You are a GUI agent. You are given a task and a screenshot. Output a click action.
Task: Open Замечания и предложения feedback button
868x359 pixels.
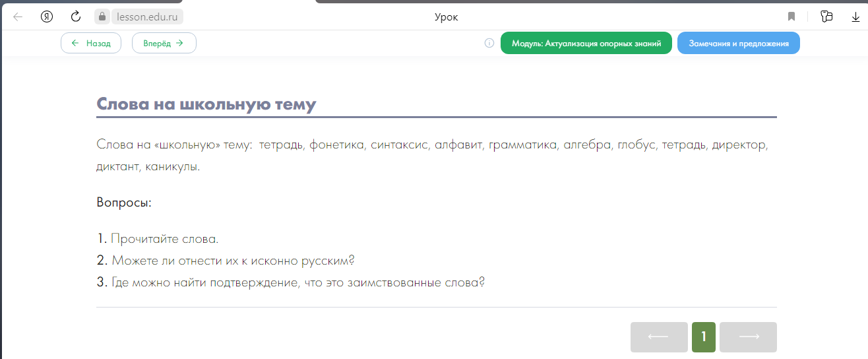coord(739,44)
